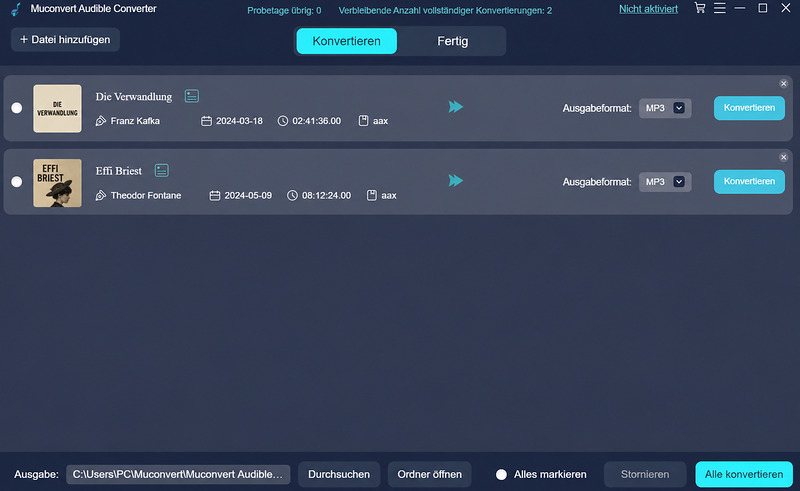Click the calendar icon next to 2024-03-18
The width and height of the screenshot is (800, 491).
[206, 121]
